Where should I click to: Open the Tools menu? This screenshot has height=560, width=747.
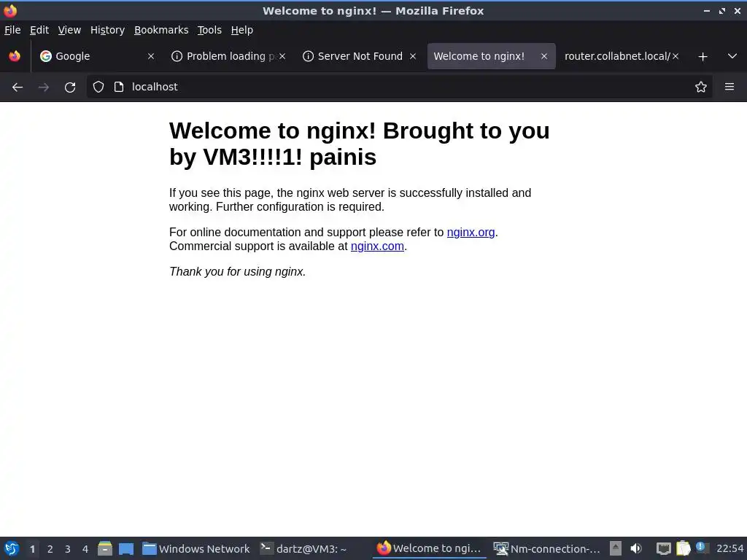209,30
